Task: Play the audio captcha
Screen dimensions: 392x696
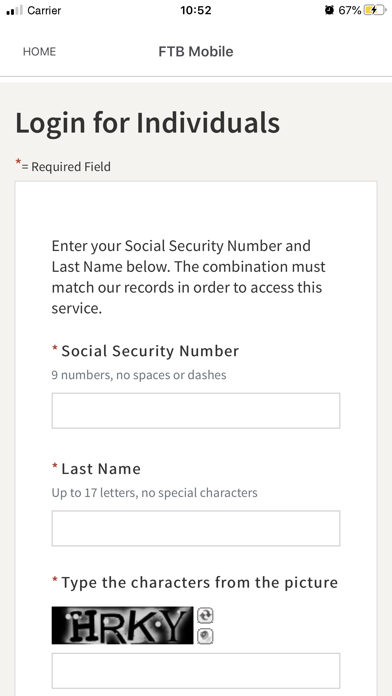Action: coord(205,637)
